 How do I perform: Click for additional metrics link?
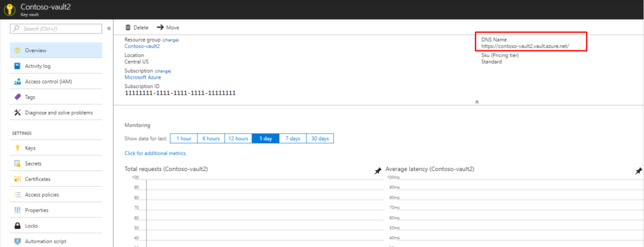[156, 153]
